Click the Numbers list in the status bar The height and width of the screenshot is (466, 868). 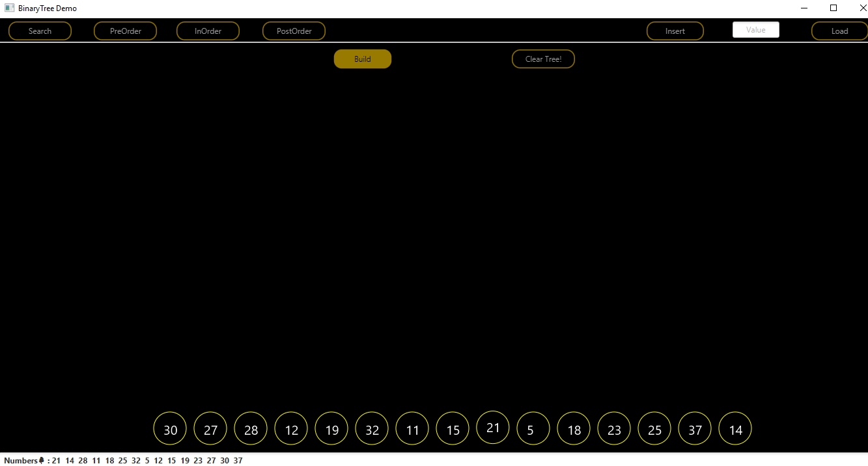click(147, 460)
